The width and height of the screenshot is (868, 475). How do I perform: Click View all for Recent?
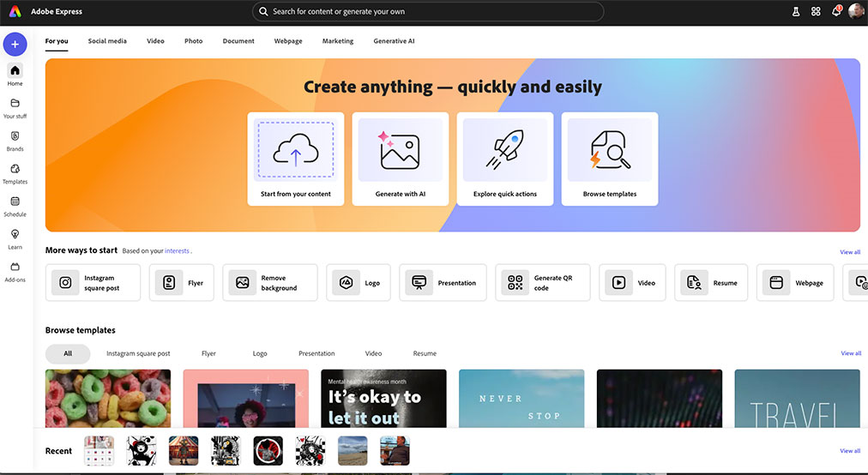(850, 451)
